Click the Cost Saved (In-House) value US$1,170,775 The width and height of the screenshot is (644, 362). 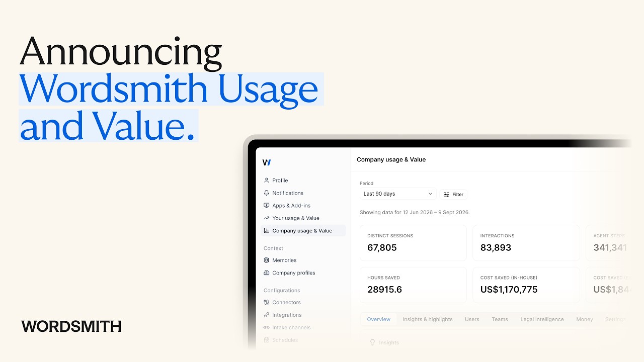click(509, 290)
